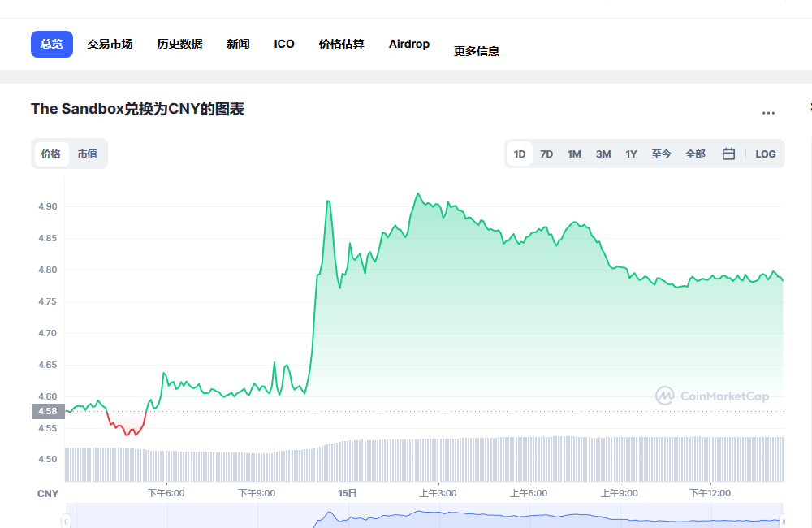Click the 15日 date label on axis

pos(348,493)
